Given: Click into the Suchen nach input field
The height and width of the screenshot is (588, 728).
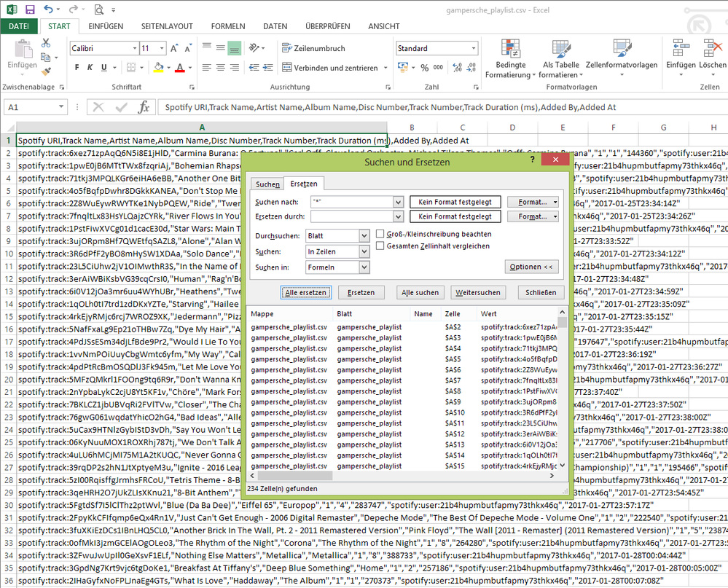Looking at the screenshot, I should [351, 202].
